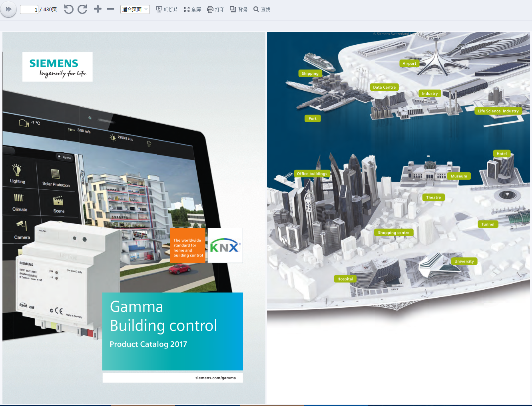Rotate the document counterclockwise
The width and height of the screenshot is (532, 406).
pos(69,9)
